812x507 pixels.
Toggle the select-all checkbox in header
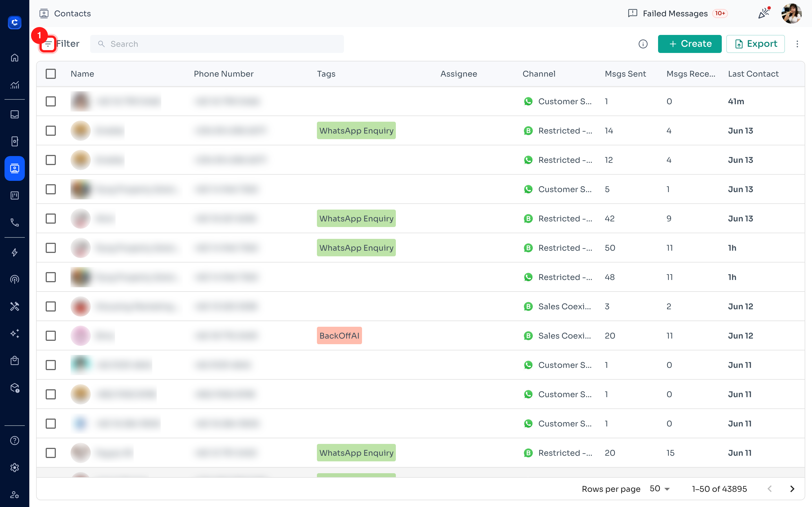coord(51,74)
